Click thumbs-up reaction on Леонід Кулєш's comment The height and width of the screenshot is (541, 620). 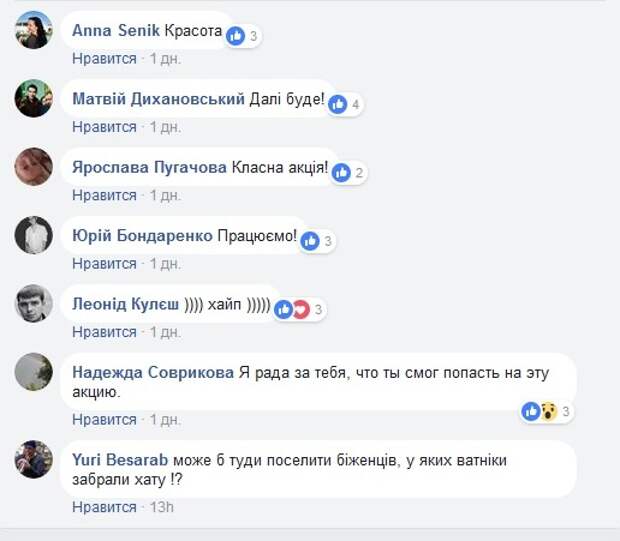click(284, 310)
